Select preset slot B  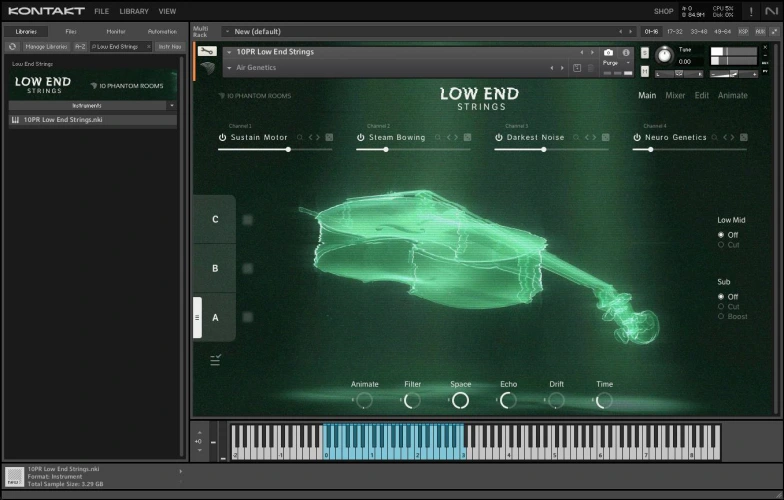tap(215, 268)
